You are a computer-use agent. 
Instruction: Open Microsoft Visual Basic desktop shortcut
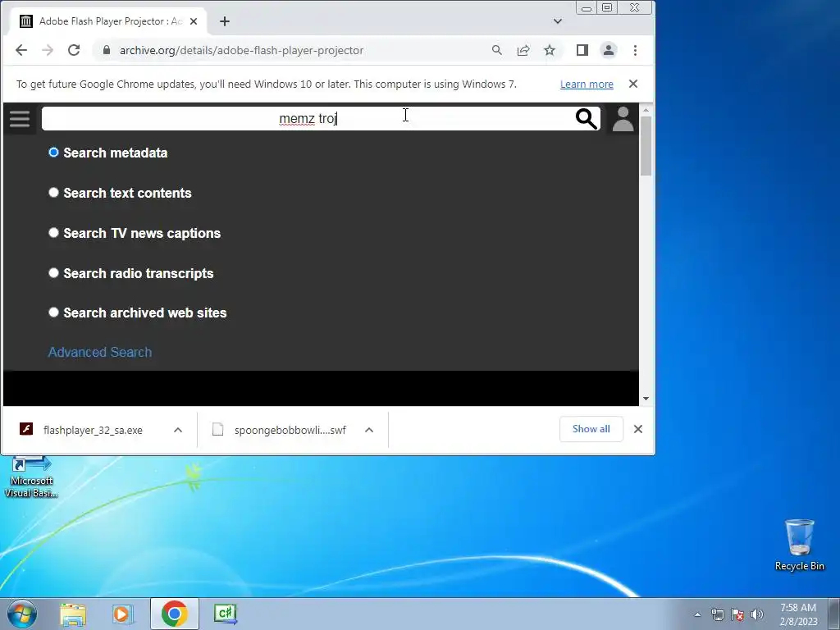[x=30, y=476]
